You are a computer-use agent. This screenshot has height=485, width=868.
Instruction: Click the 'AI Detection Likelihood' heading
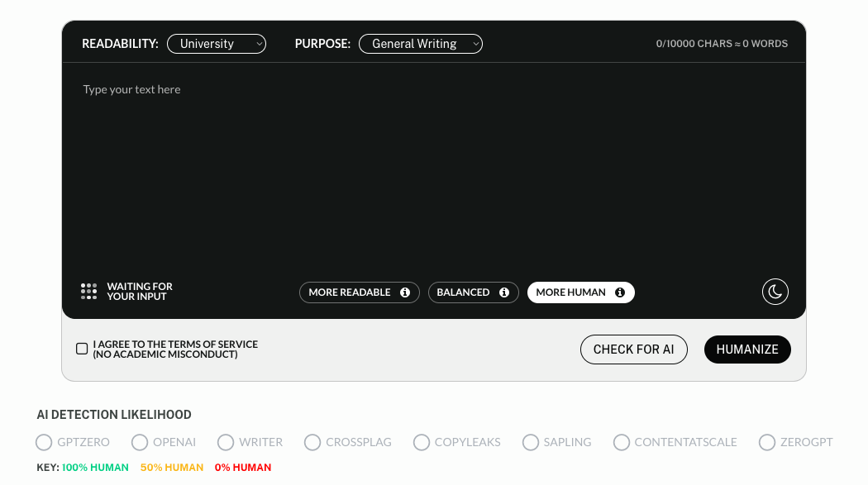pos(114,415)
